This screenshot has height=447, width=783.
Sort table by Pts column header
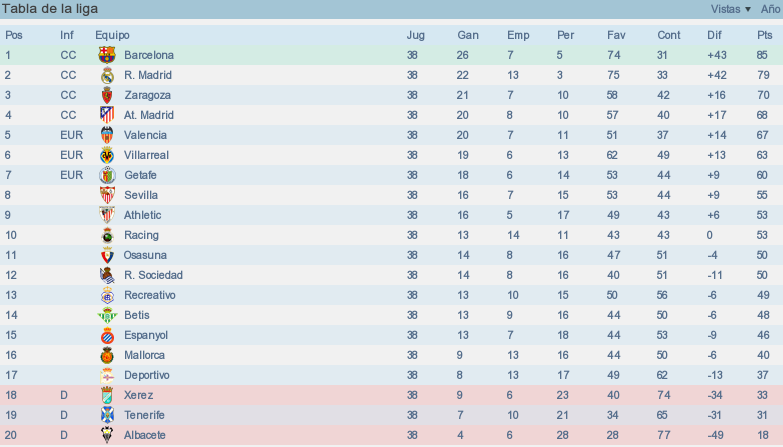coord(765,35)
